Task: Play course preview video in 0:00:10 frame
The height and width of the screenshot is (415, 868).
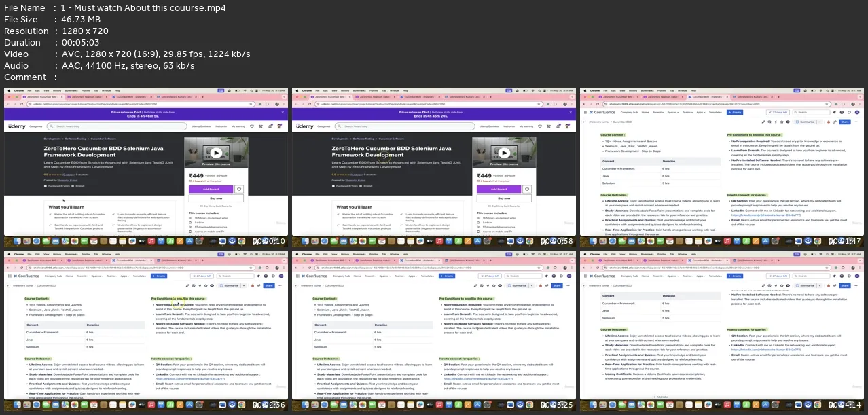Action: pos(216,153)
